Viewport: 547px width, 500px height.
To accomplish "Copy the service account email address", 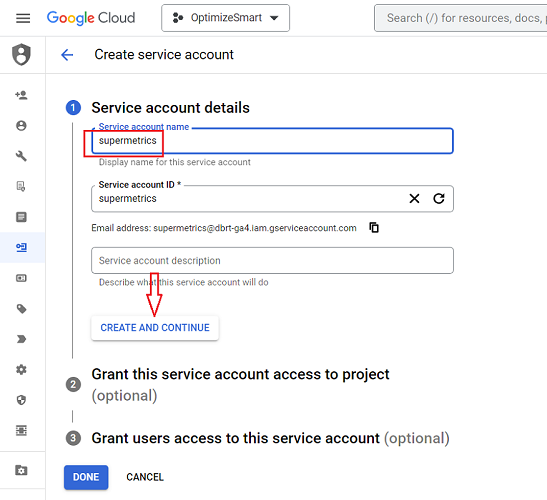I will coord(374,227).
